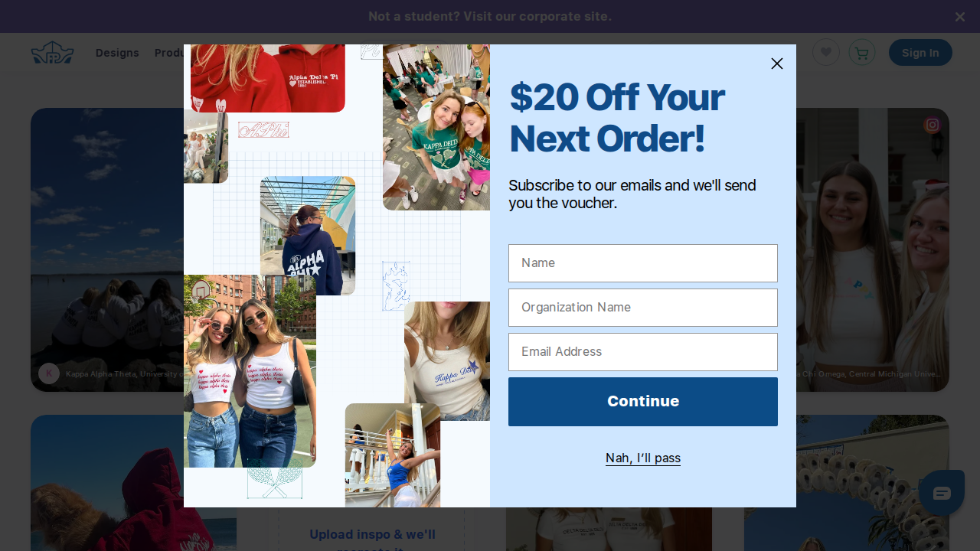980x551 pixels.
Task: Focus the Name input field
Action: 643,263
